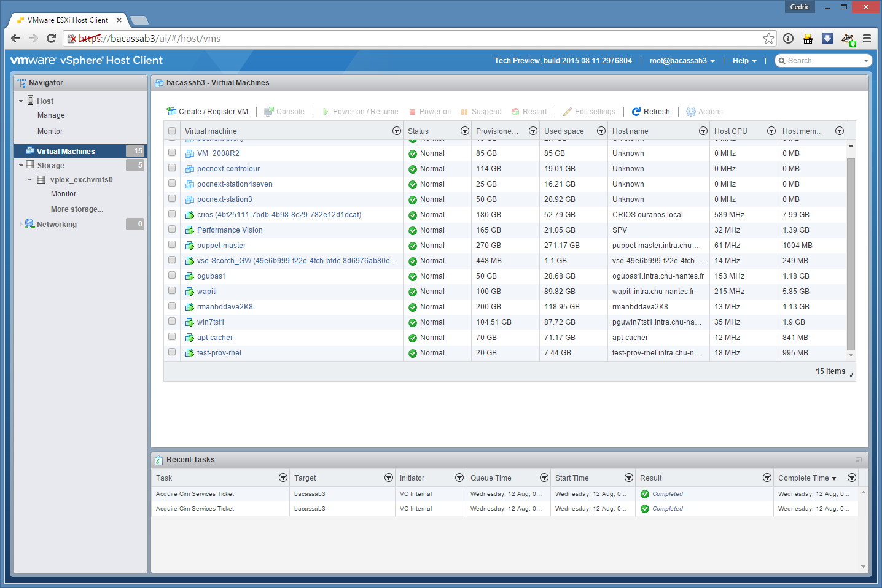The height and width of the screenshot is (588, 882).
Task: Open the test-prov-rhel virtual machine link
Action: (219, 353)
